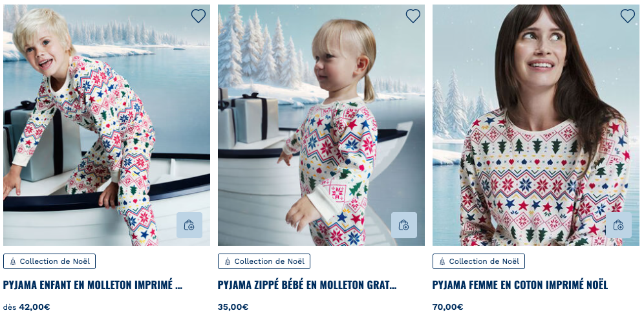Add women's cotton pyjama to favorites heart
Viewport: 644px width, 315px height.
click(627, 16)
